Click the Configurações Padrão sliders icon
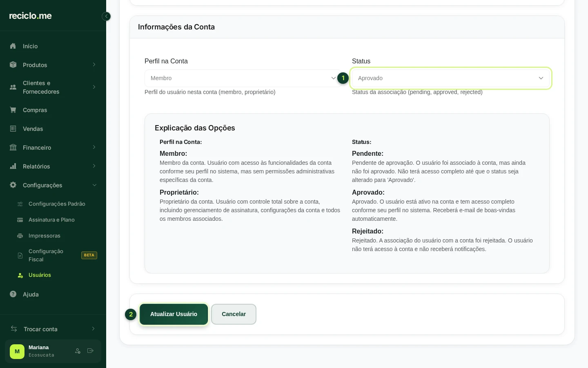Screen dimensions: 588x368 click(x=20, y=204)
